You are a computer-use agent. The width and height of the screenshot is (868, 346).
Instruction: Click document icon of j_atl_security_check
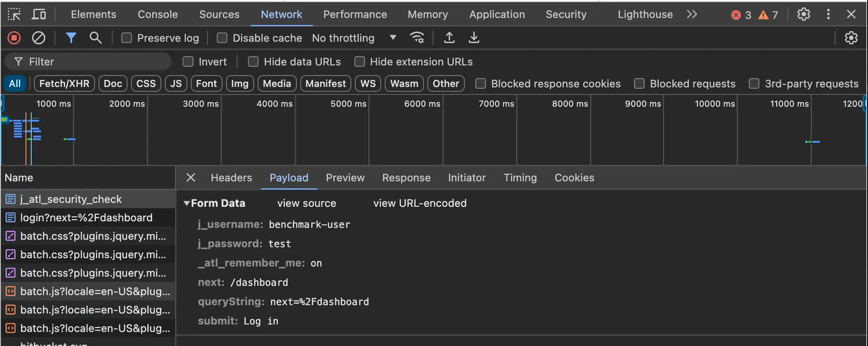[11, 199]
